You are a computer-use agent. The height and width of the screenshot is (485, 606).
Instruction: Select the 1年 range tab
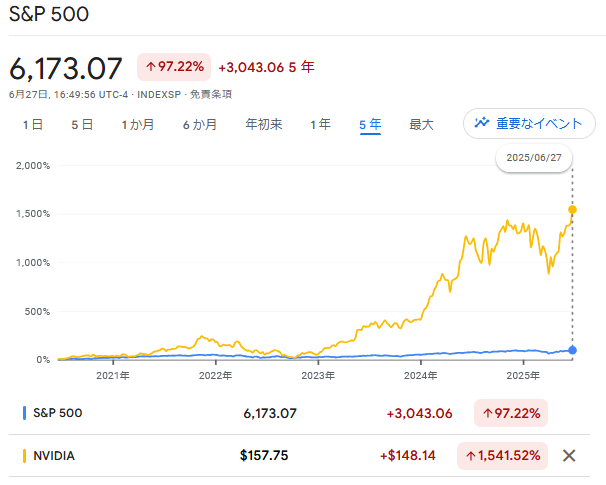pos(320,124)
